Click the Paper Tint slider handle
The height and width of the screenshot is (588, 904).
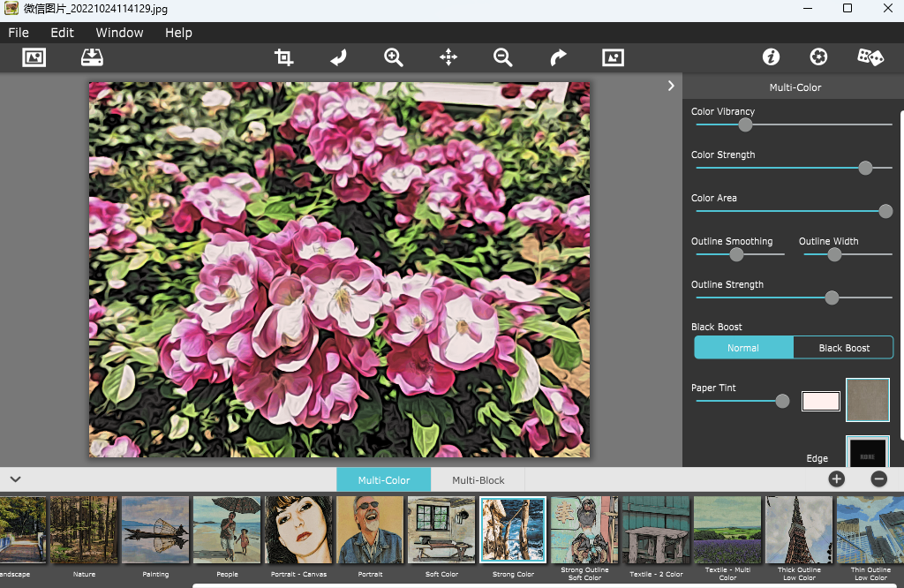782,401
